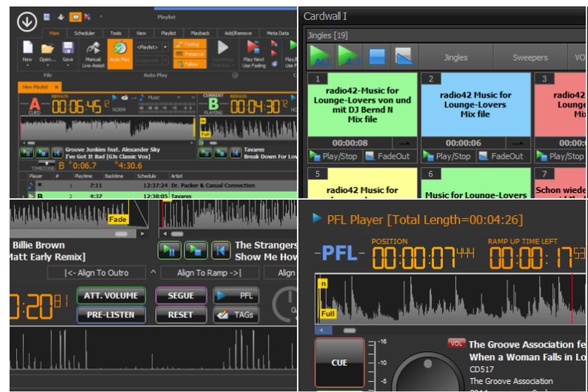Switch to the Add/Remove ribbon tab
This screenshot has height=392, width=588.
click(238, 33)
